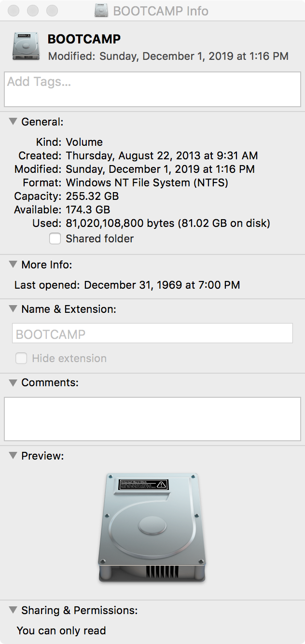Minimize the BOOTCAMP Info window
Screen dimensions: 305x644
(x=33, y=11)
